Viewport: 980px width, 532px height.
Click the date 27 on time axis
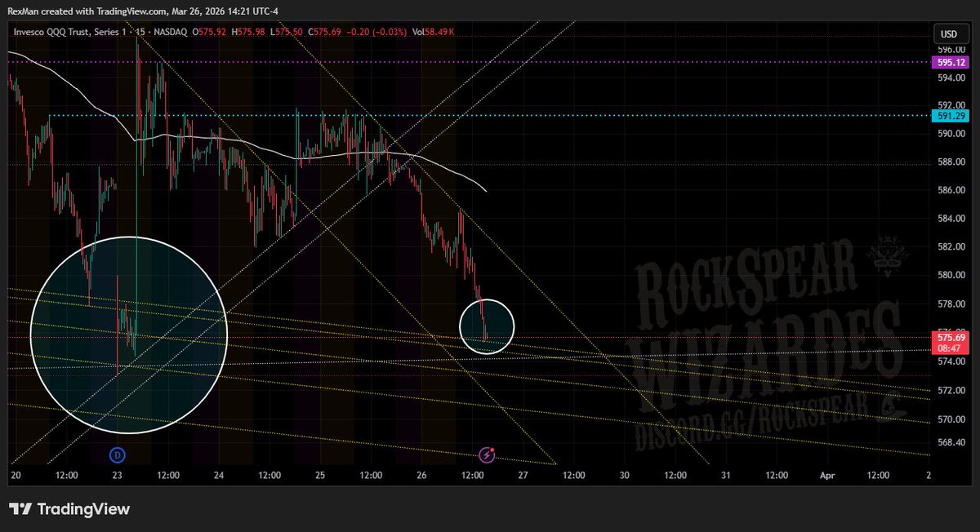[523, 474]
